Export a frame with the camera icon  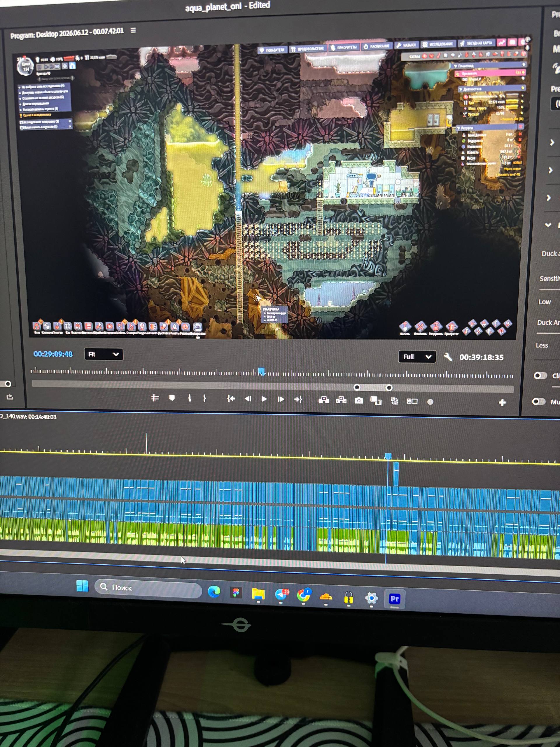coord(359,401)
